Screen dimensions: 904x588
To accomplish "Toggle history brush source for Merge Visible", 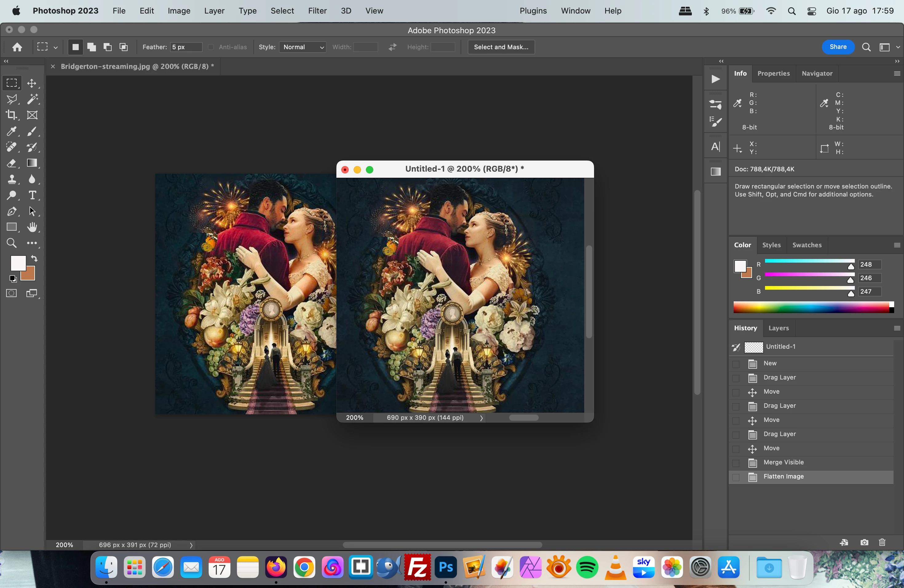I will click(736, 463).
